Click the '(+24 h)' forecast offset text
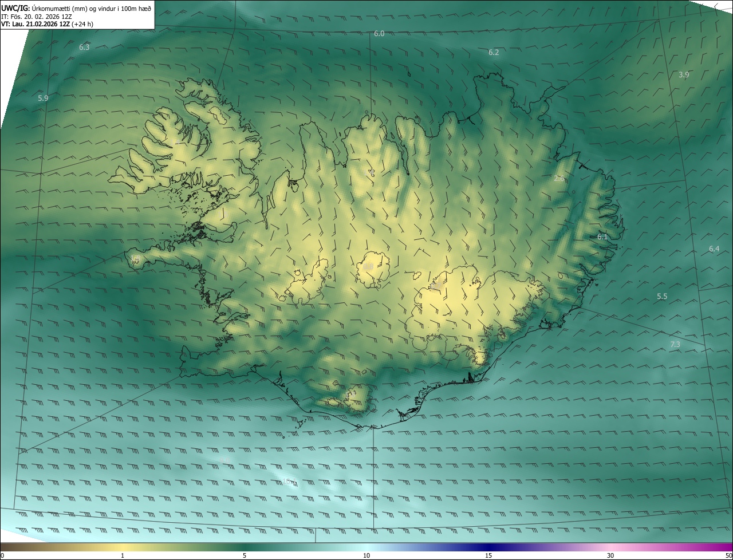 (82, 23)
